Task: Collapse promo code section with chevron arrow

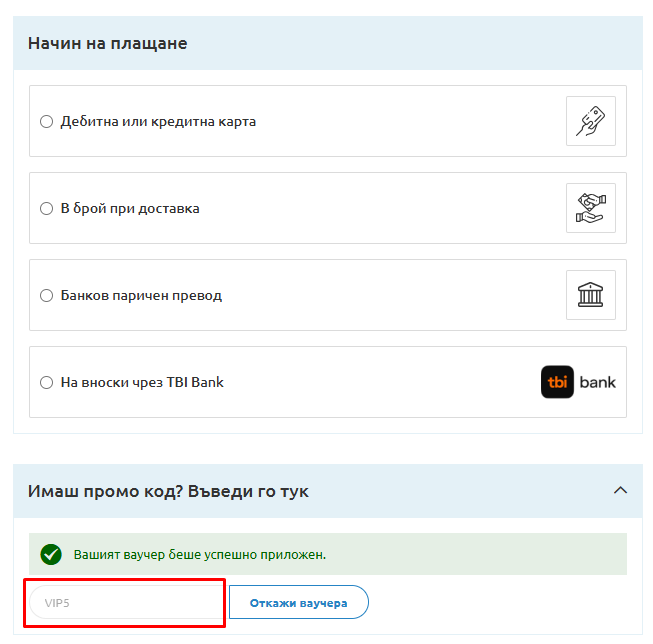Action: (620, 491)
